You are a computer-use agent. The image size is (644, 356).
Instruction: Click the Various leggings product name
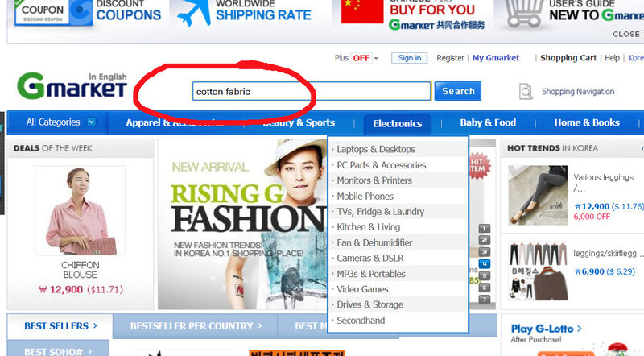604,183
